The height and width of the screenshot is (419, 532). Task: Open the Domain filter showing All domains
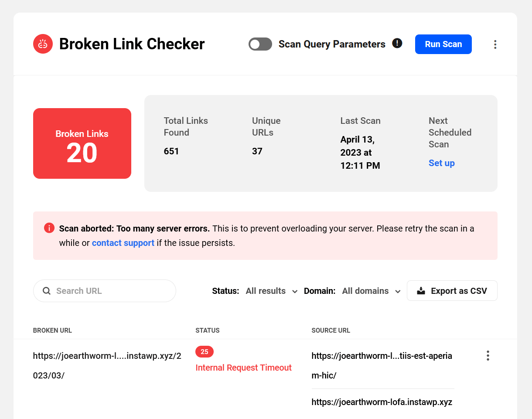[365, 291]
